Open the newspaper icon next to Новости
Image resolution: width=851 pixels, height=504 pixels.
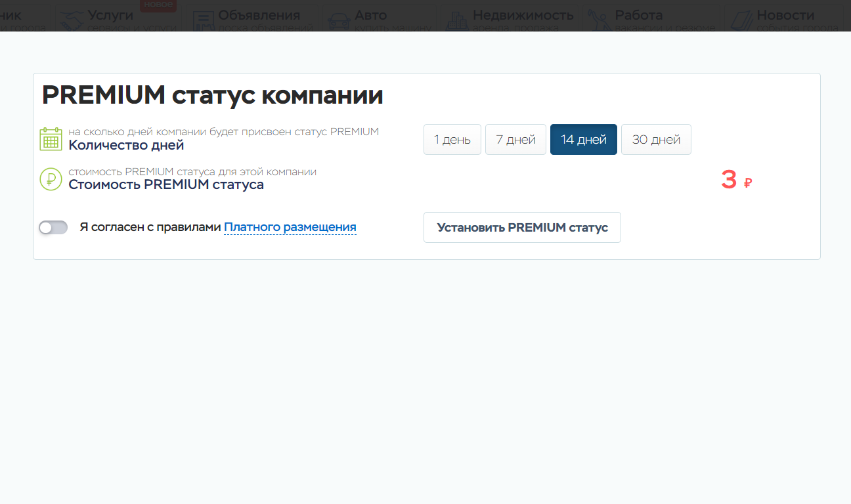click(741, 21)
